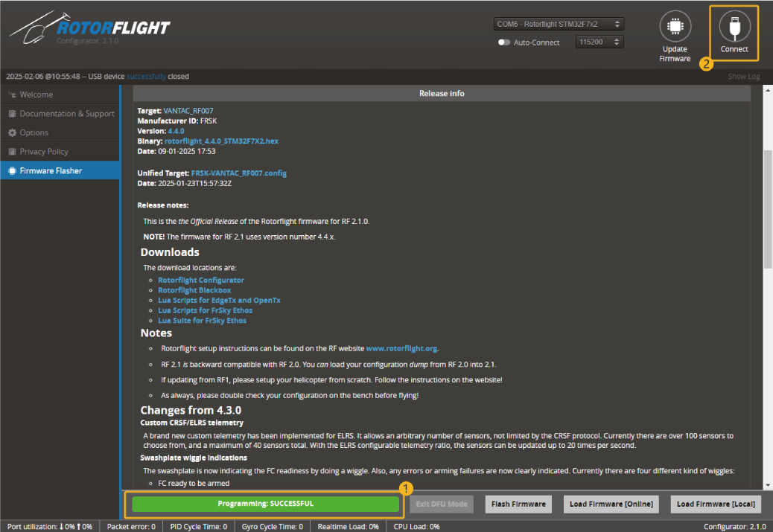Click the Firmware Flasher chip icon
This screenshot has width=773, height=532.
[x=12, y=170]
